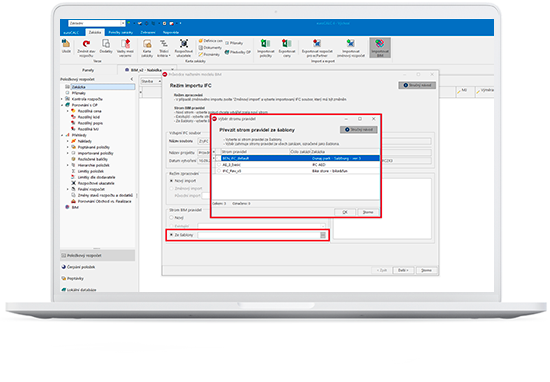Screen dimensions: 550x382
Task: Click OK in the template selection dialog
Action: coord(345,212)
